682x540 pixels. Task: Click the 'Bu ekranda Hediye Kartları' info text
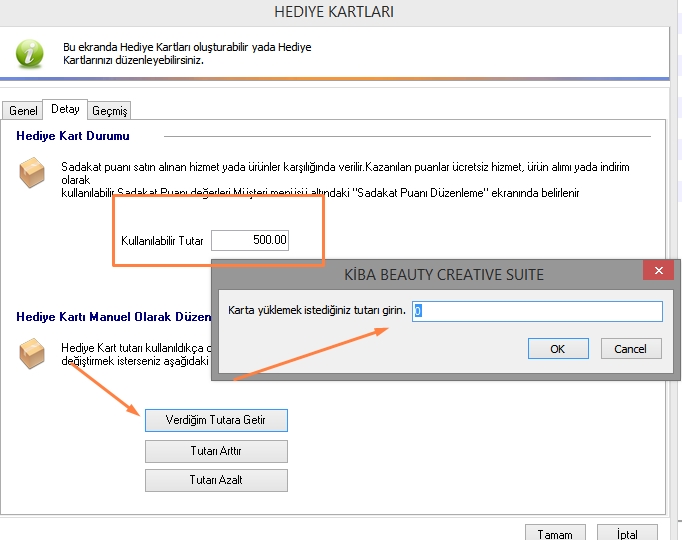[187, 53]
